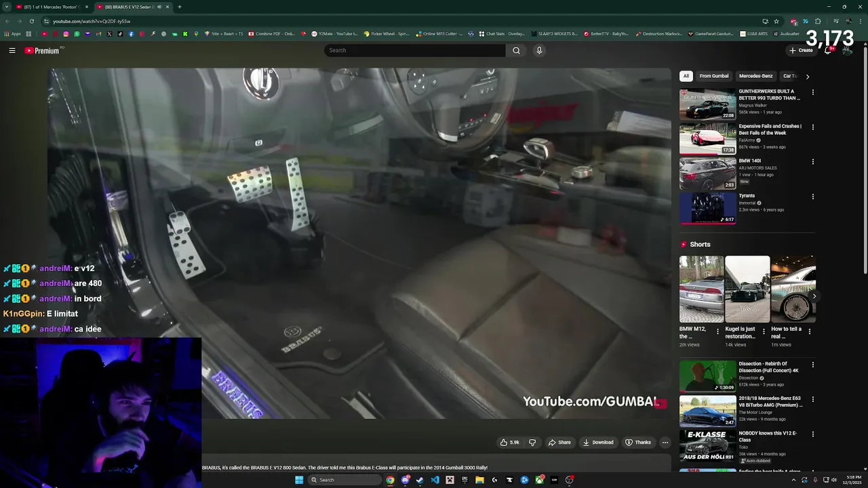868x488 pixels.
Task: Open menu for the Kugel restoration short
Action: (x=764, y=331)
